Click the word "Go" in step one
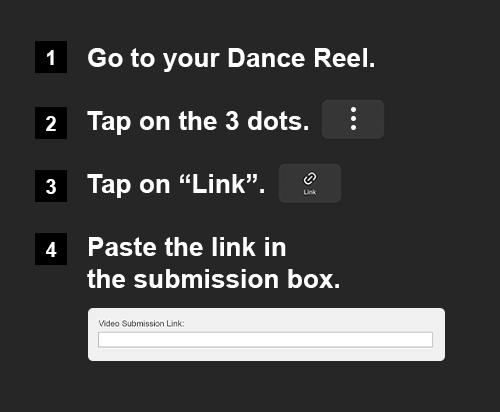This screenshot has height=412, width=500. [x=105, y=58]
